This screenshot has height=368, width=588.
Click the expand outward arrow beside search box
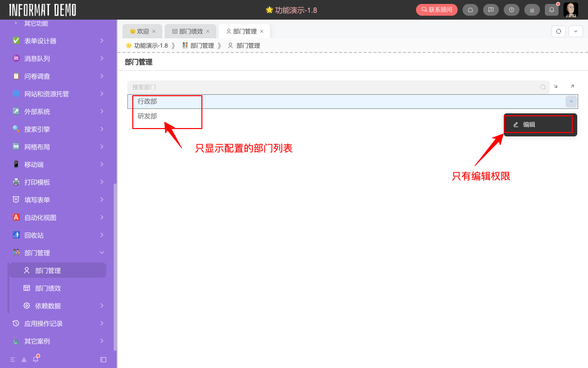click(572, 86)
